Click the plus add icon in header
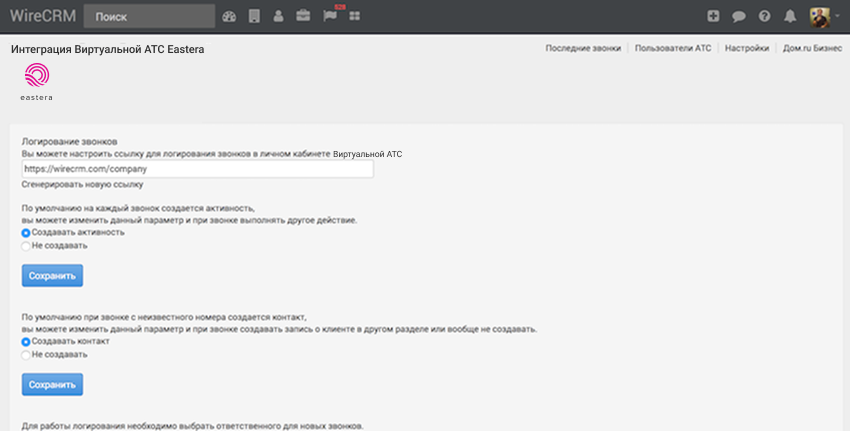The width and height of the screenshot is (850, 431). point(713,16)
